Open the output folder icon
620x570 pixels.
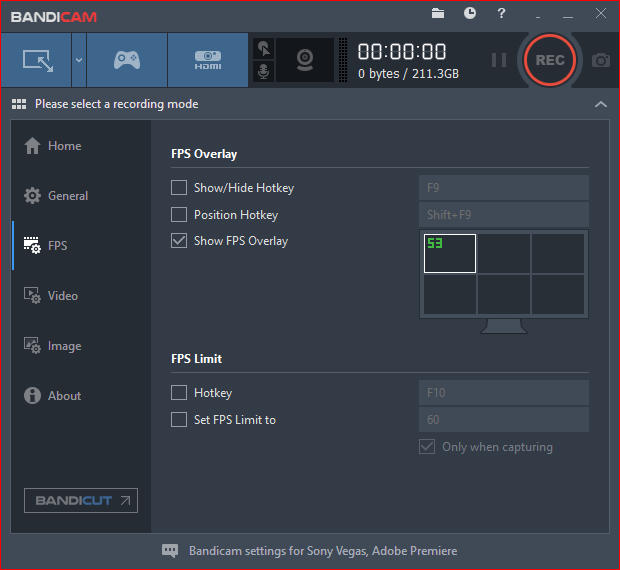pyautogui.click(x=438, y=13)
